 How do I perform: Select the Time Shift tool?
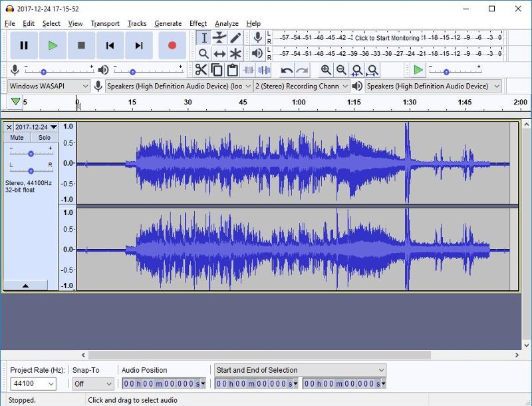click(x=219, y=54)
